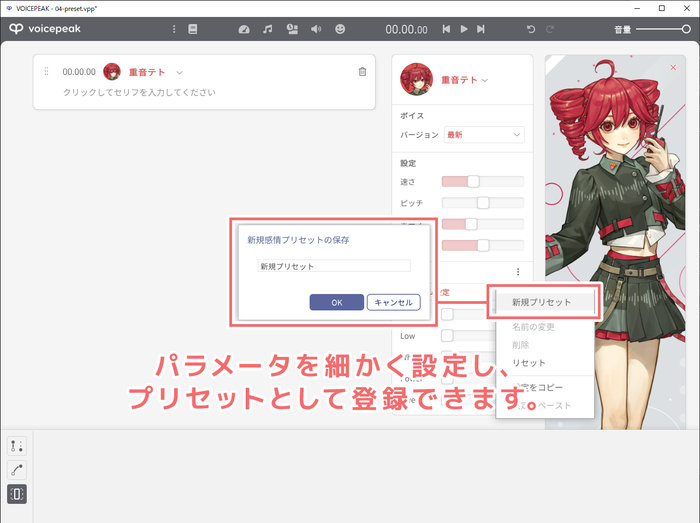The height and width of the screenshot is (523, 700).
Task: Maximize the VOICEPEAK window
Action: (x=662, y=8)
